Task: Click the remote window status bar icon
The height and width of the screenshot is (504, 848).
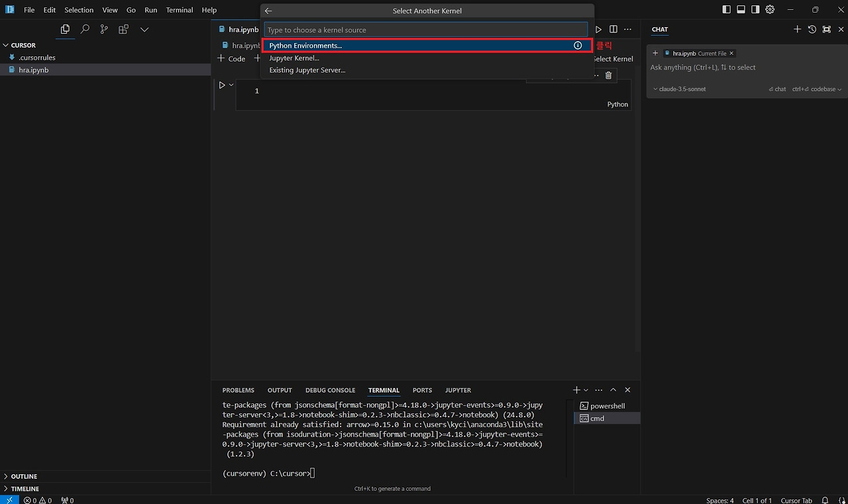Action: tap(9, 500)
